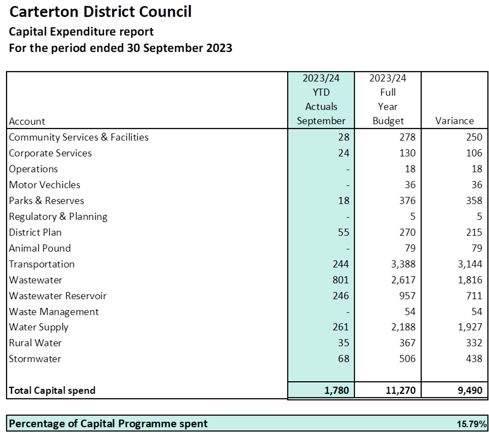Select the YTD Actuals September column header

coord(321,100)
